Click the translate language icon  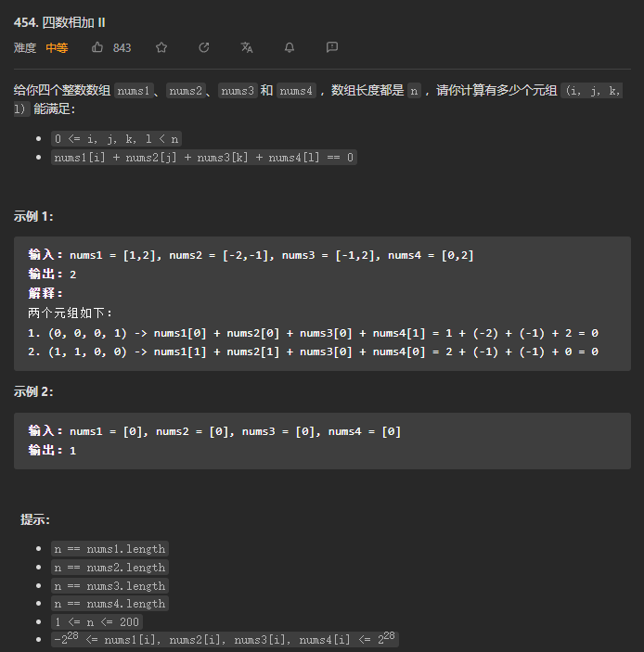coord(247,47)
